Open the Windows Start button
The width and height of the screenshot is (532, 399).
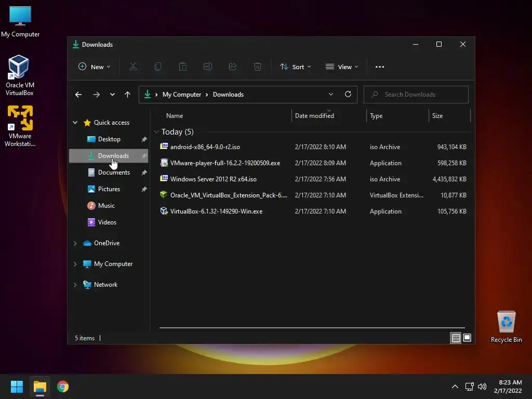(x=17, y=387)
